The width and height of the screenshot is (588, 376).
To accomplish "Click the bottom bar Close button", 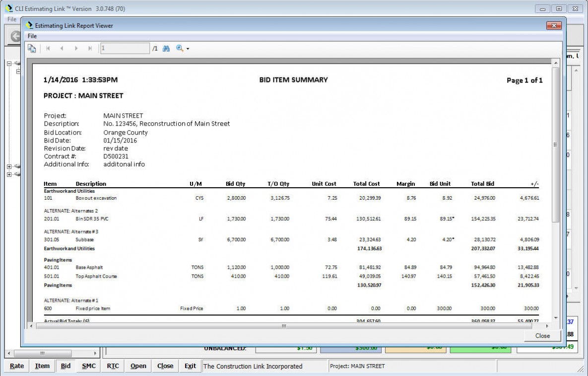I will tap(165, 366).
